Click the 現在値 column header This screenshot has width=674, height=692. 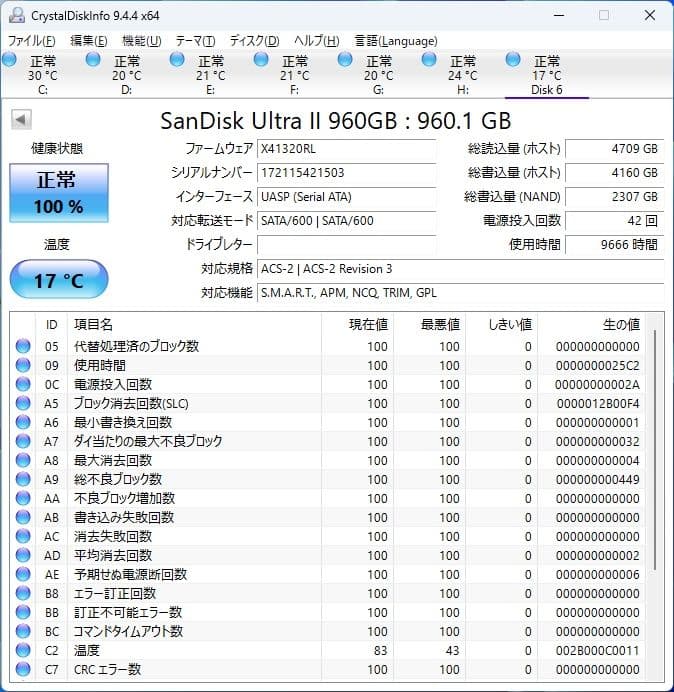click(358, 324)
